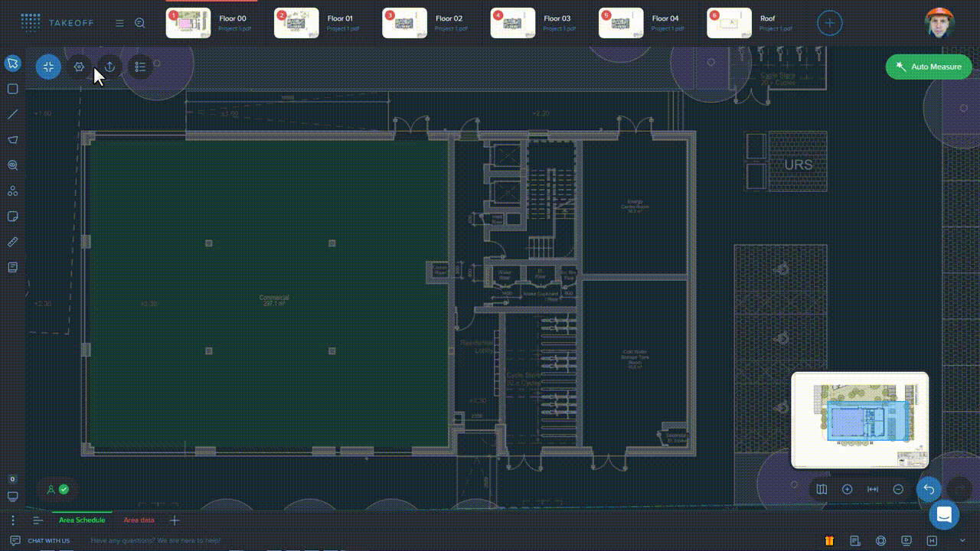Click CHAT WITH US link
Screen dimensions: 980x551
pyautogui.click(x=48, y=541)
